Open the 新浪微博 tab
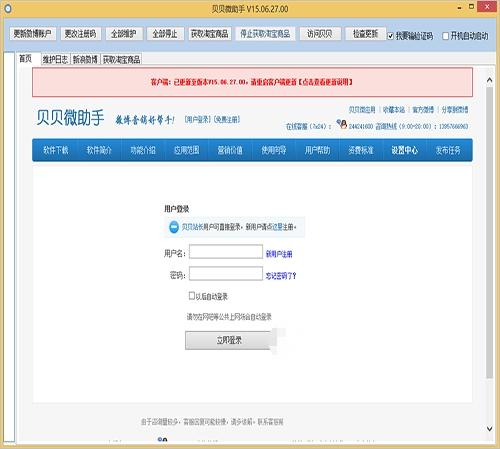Viewport: 500px width, 449px height. (x=85, y=59)
